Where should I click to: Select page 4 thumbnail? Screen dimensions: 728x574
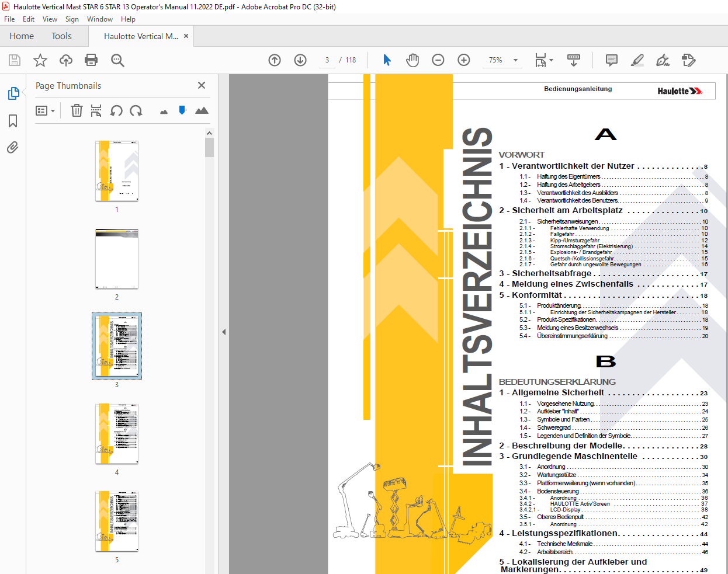pyautogui.click(x=117, y=434)
